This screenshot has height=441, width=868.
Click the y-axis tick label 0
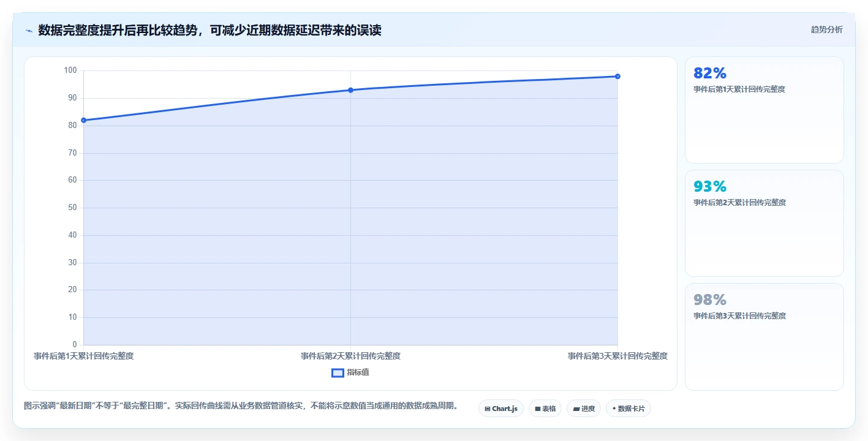74,345
